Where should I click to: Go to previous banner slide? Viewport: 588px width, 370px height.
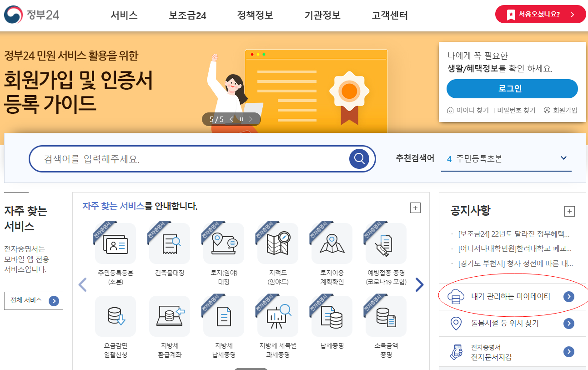tap(231, 119)
